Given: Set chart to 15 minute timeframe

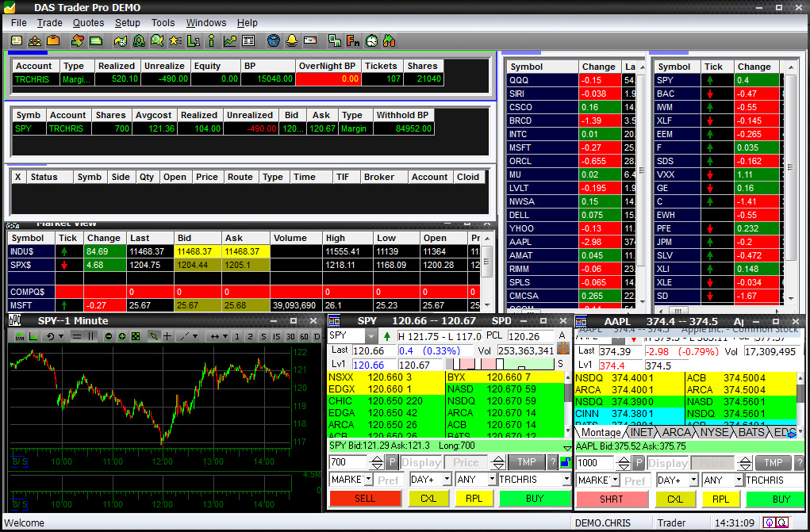Looking at the screenshot, I should pos(277,336).
